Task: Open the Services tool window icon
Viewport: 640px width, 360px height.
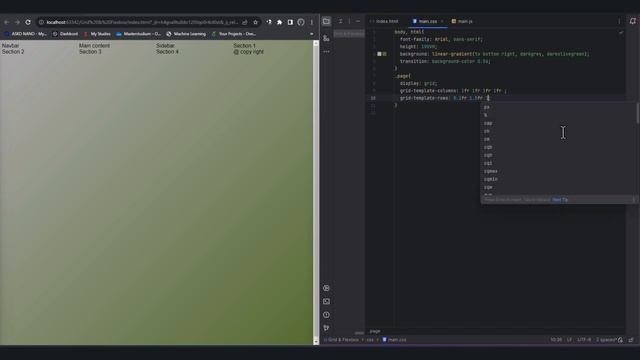Action: pos(327,288)
